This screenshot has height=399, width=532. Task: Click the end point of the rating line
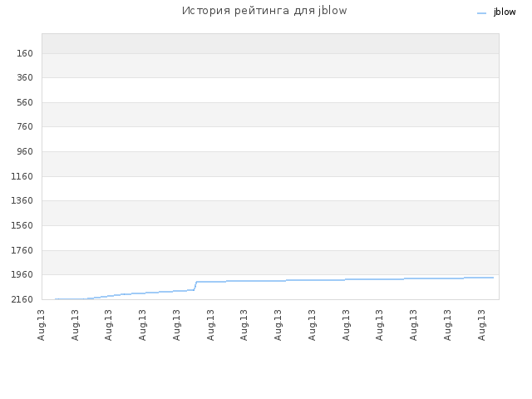(x=493, y=278)
